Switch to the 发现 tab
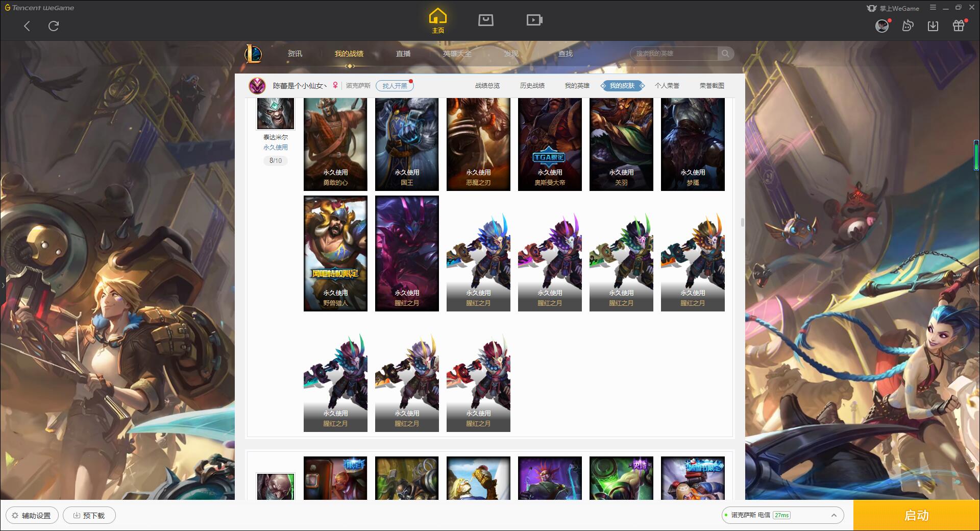This screenshot has height=531, width=980. pyautogui.click(x=511, y=54)
